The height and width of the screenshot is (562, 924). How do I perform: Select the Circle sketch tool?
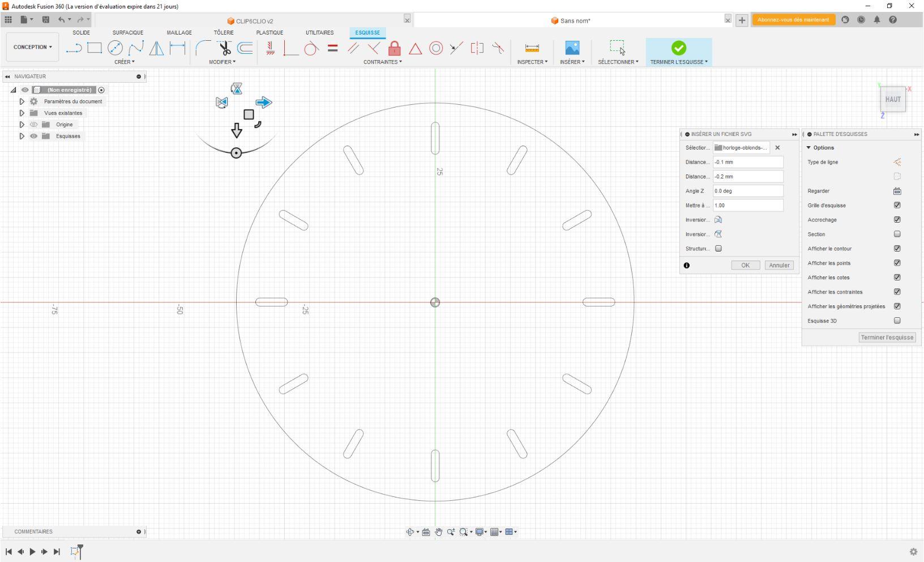pyautogui.click(x=115, y=48)
